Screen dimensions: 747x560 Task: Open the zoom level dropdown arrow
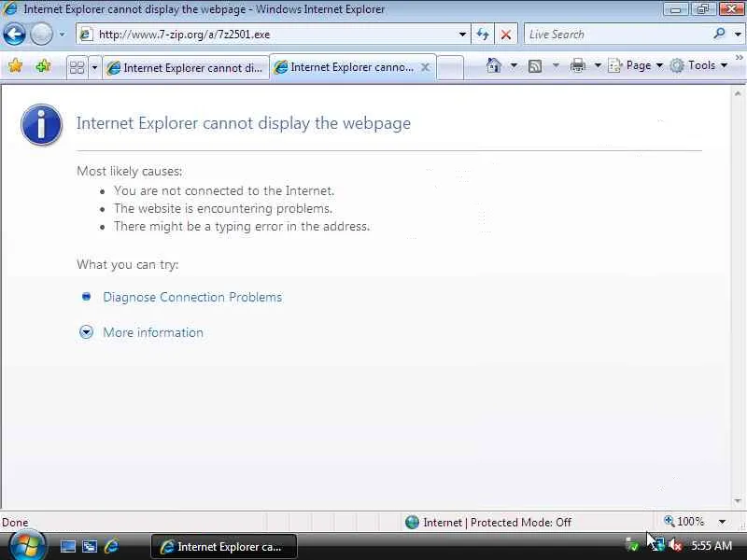(x=722, y=522)
